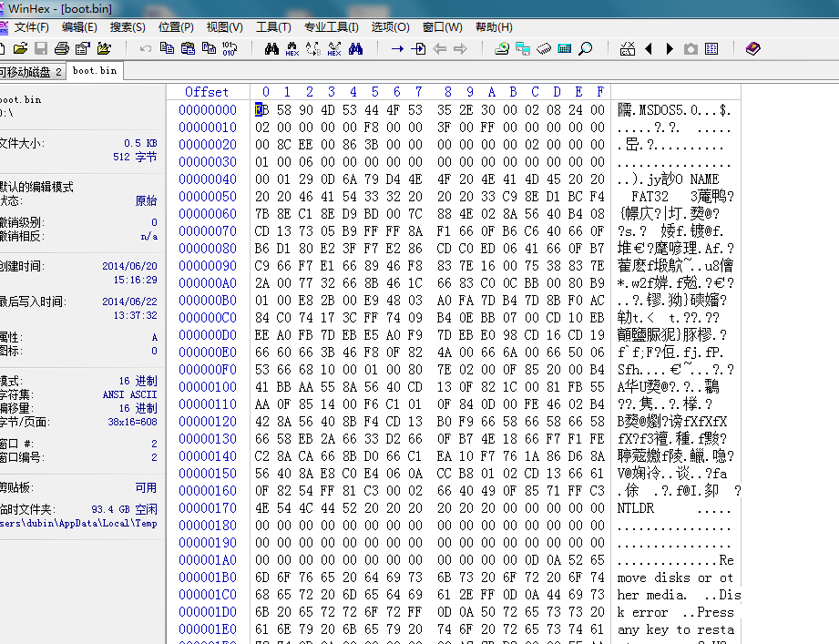839x644 pixels.
Task: Switch to the boot.bin tab
Action: tap(95, 71)
